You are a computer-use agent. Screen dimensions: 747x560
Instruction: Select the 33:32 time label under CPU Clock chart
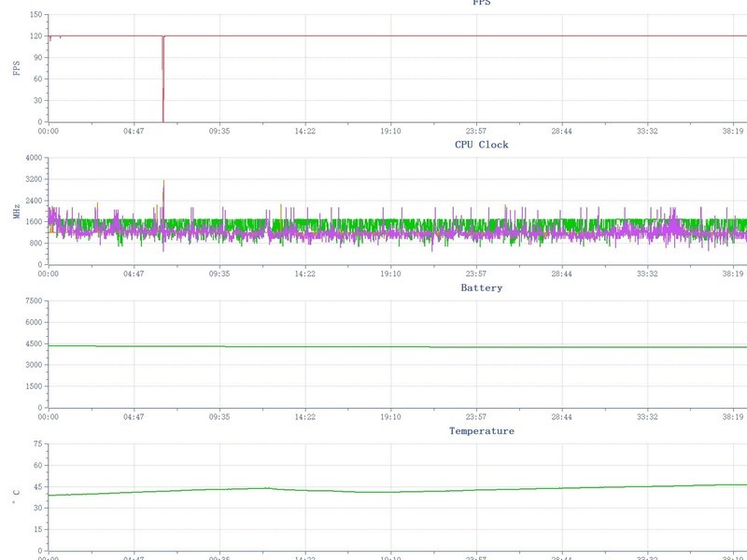point(647,273)
